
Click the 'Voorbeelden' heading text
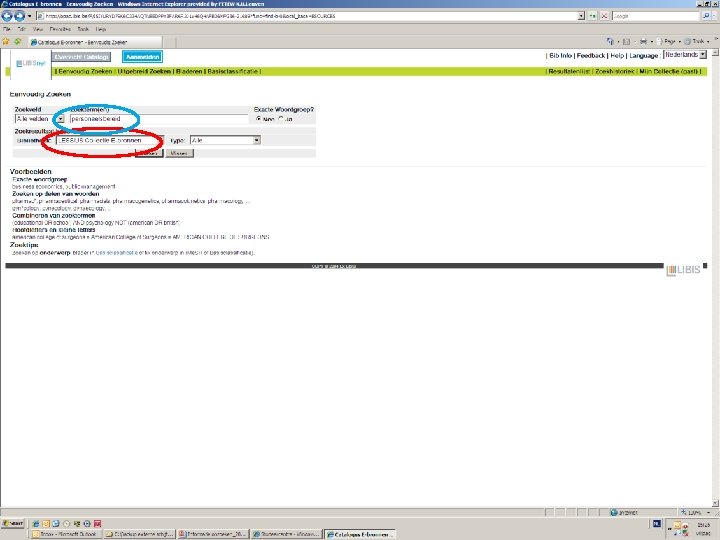coord(30,172)
